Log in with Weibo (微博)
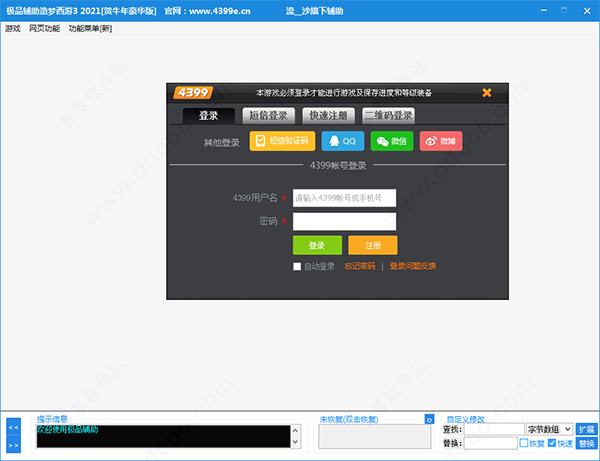The image size is (600, 461). (441, 142)
